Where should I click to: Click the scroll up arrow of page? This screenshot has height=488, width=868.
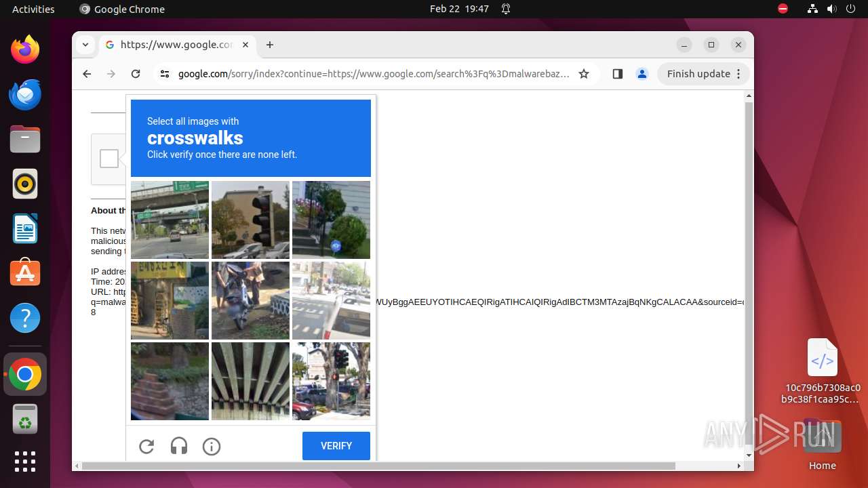[749, 96]
